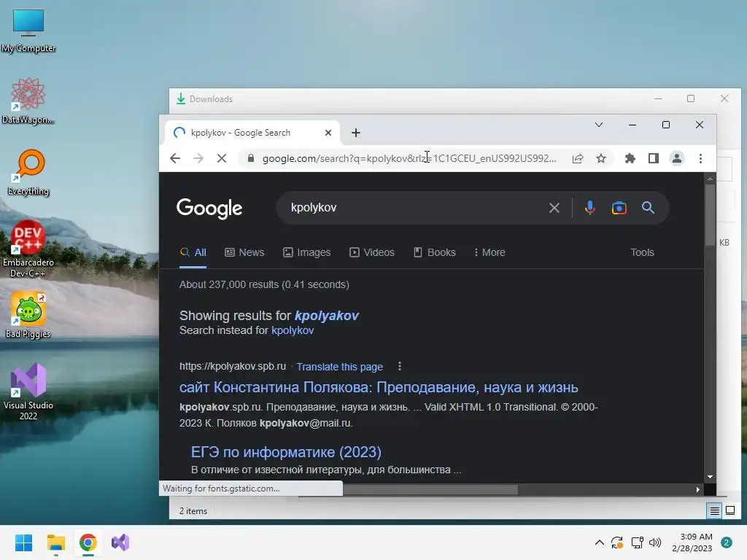Switch to News results

coord(244,252)
